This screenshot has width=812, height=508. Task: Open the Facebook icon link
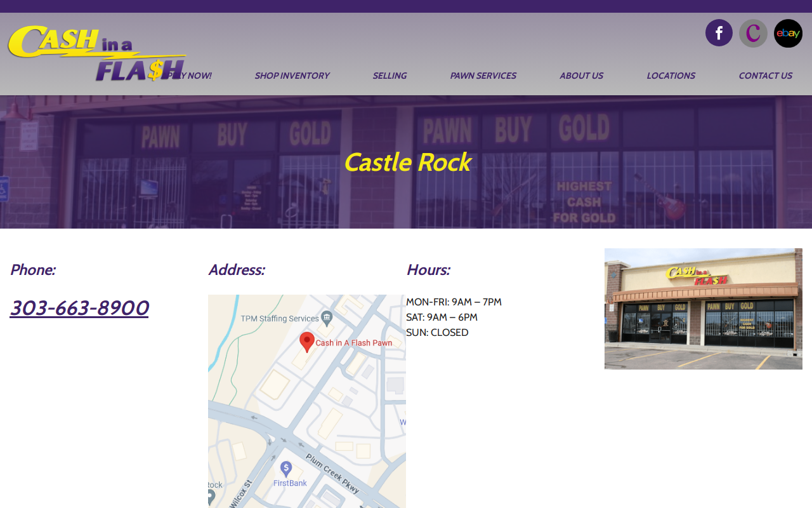click(719, 33)
